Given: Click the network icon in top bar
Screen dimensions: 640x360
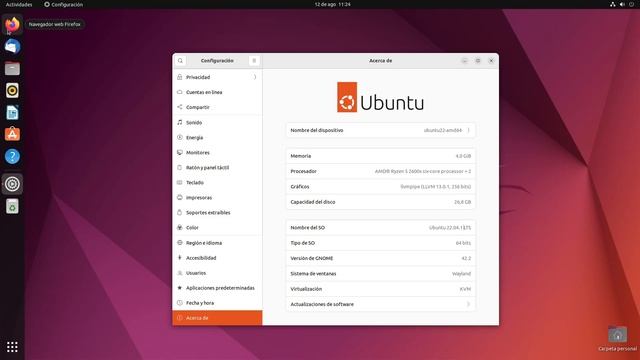Looking at the screenshot, I should 612,4.
